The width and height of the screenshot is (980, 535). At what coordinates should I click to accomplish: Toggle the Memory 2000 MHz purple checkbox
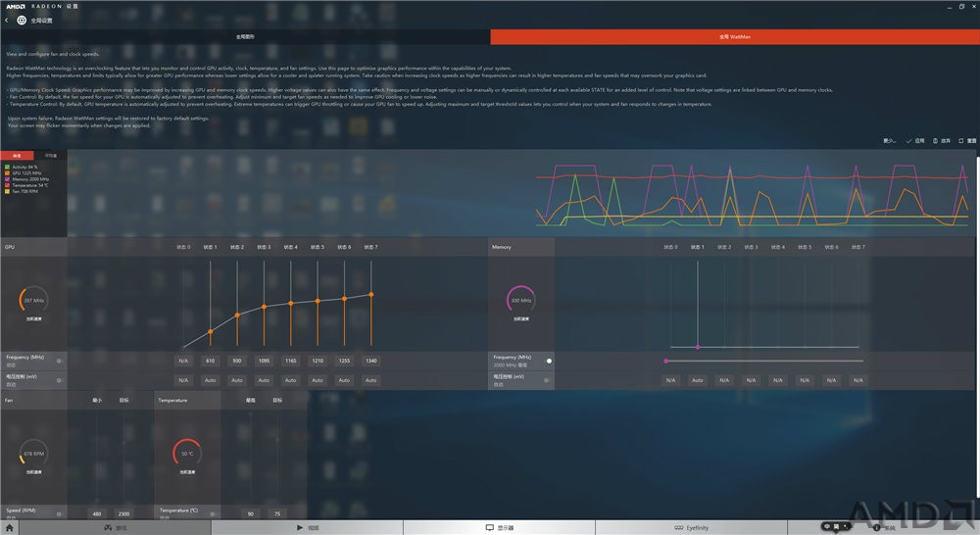[x=8, y=179]
